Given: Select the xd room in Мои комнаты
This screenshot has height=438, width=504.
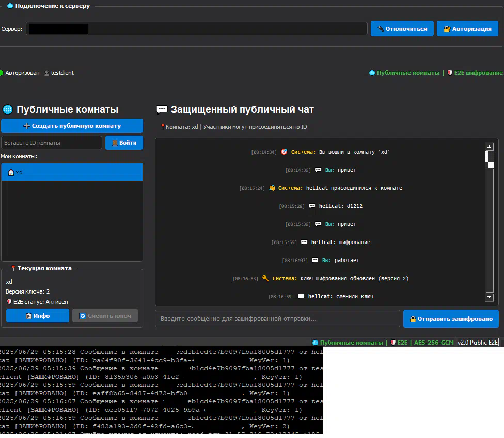Looking at the screenshot, I should 72,172.
